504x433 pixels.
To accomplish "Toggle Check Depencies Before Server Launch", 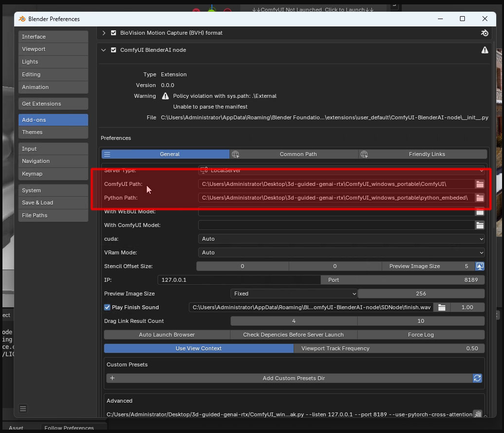I will [294, 335].
